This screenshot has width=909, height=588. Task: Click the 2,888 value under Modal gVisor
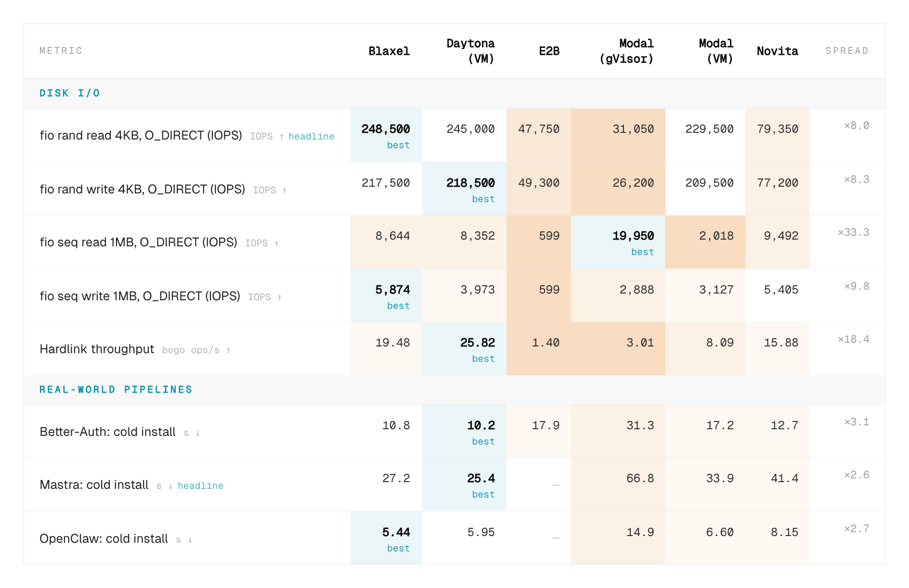[x=636, y=290]
